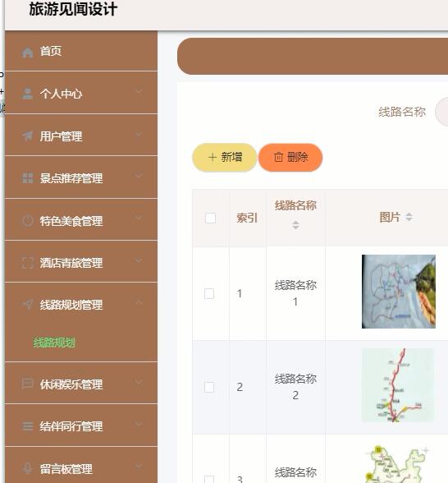448x483 pixels.
Task: Click the trash icon in 删除 button
Action: (278, 157)
